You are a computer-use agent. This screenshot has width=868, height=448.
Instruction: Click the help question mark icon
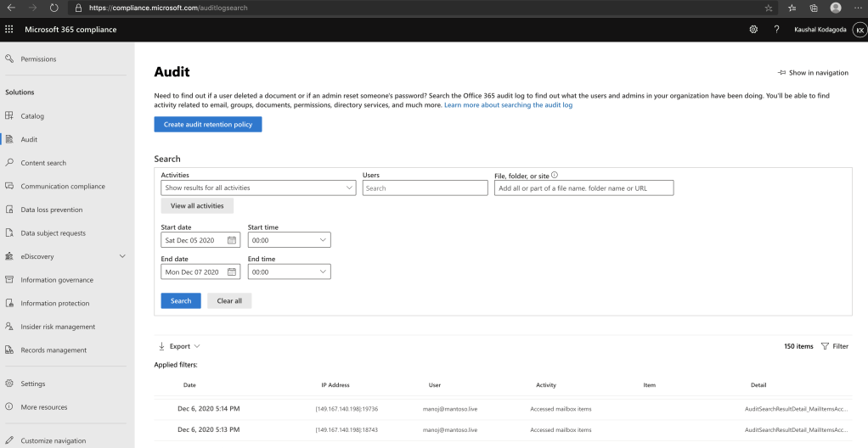pyautogui.click(x=776, y=30)
